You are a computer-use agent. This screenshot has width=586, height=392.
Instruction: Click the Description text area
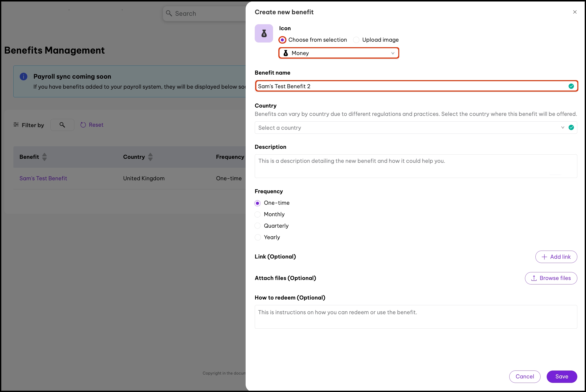click(416, 166)
